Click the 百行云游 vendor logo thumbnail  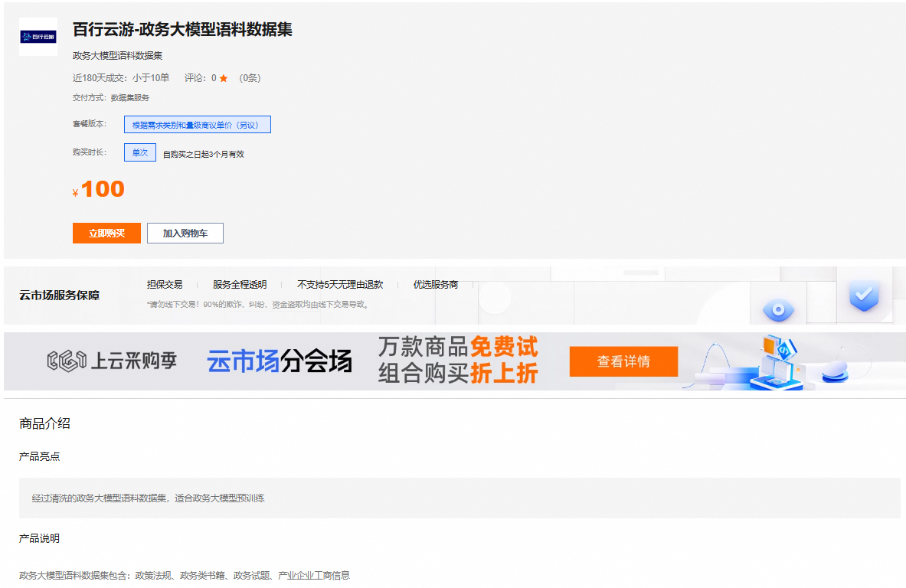(x=38, y=37)
